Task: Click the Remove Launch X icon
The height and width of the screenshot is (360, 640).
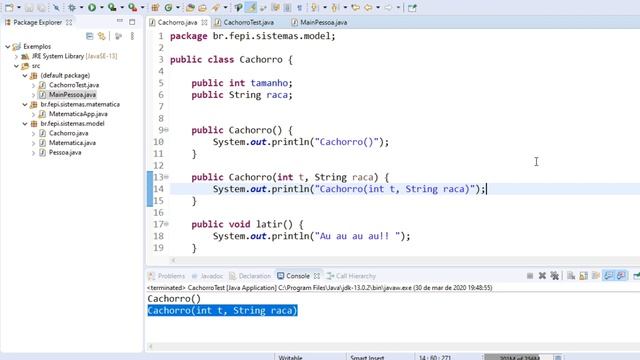Action: point(542,276)
